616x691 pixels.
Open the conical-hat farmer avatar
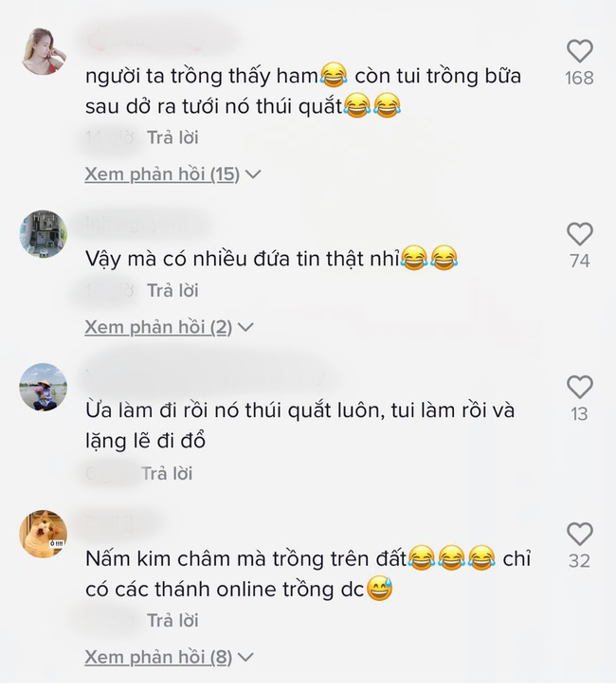coord(44,387)
